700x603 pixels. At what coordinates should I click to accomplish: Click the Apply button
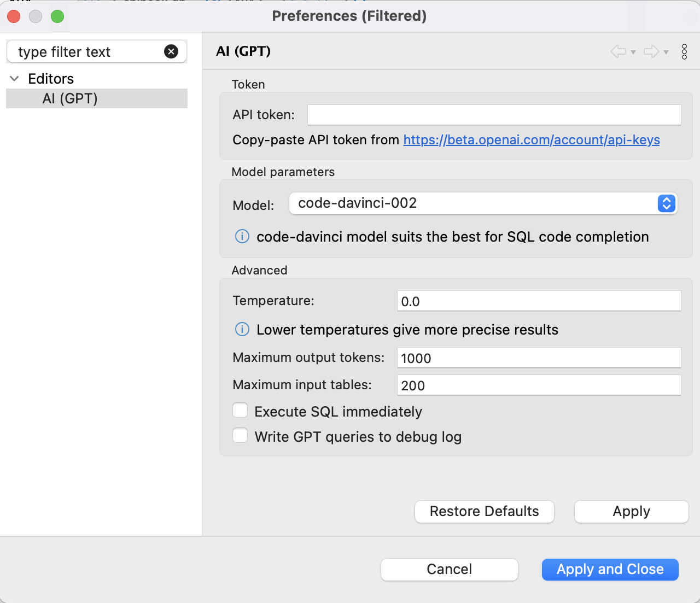point(631,511)
